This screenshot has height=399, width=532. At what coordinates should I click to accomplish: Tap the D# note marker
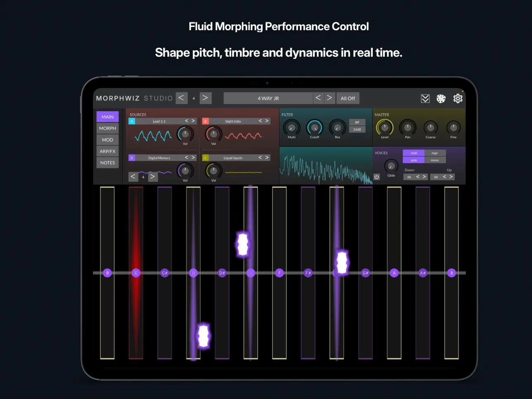(x=222, y=273)
